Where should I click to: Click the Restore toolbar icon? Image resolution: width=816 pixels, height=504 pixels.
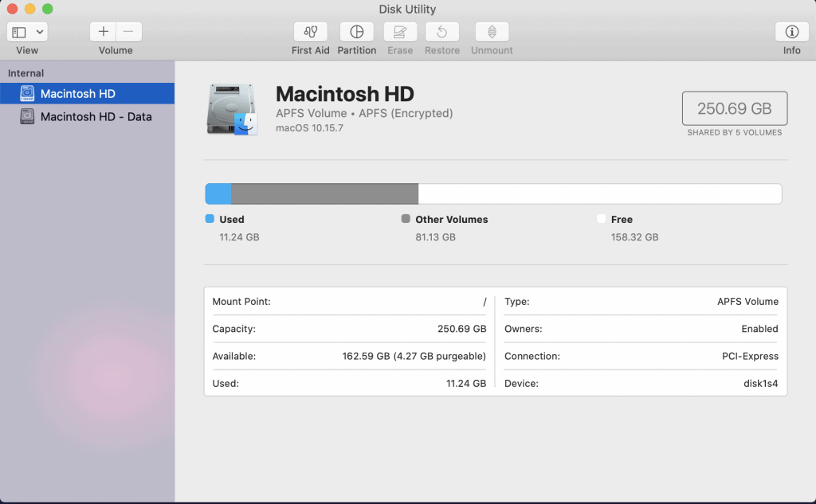click(x=442, y=32)
